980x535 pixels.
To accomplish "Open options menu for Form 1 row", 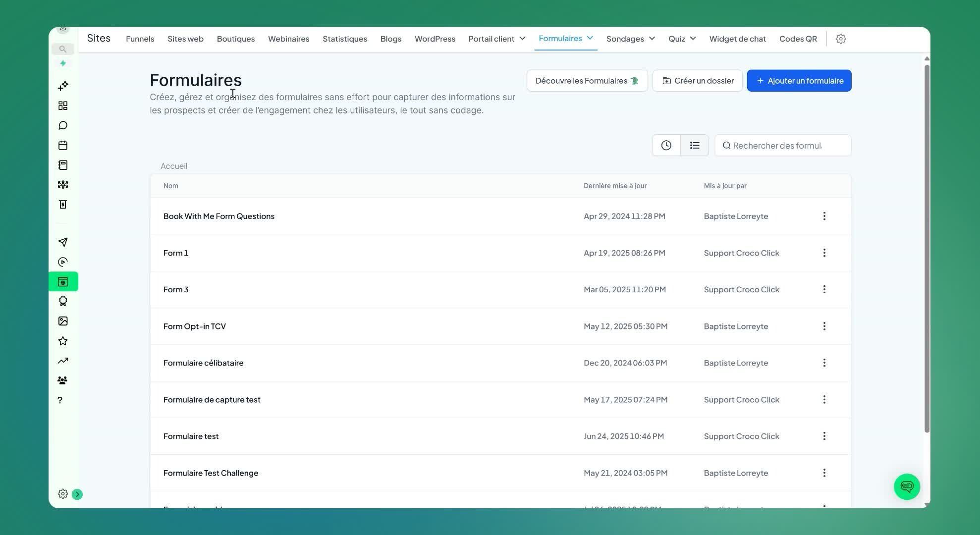I will point(824,253).
